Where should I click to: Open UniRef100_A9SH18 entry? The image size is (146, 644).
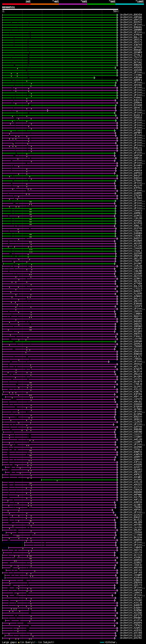point(131,67)
